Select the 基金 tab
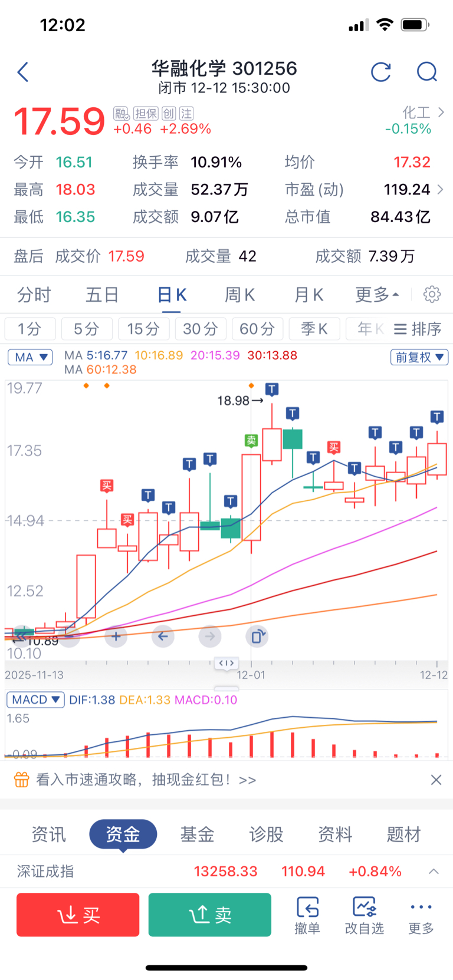Screen dimensions: 453x980 tap(197, 834)
